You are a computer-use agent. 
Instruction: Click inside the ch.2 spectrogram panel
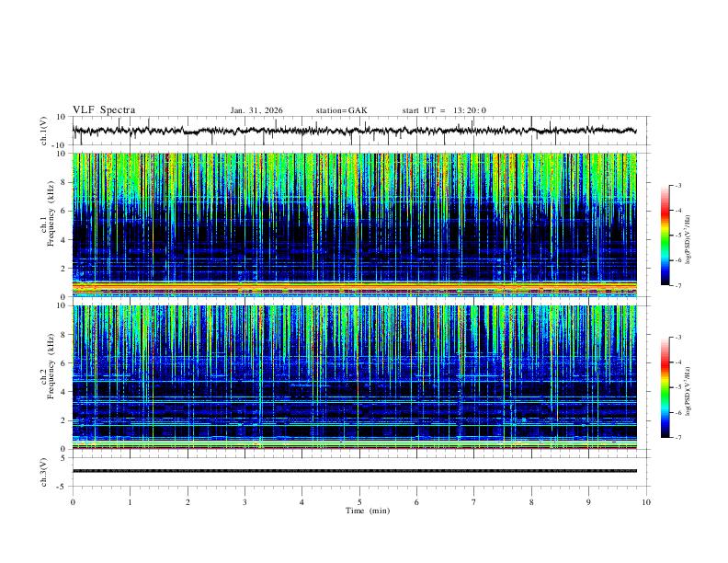(354, 377)
